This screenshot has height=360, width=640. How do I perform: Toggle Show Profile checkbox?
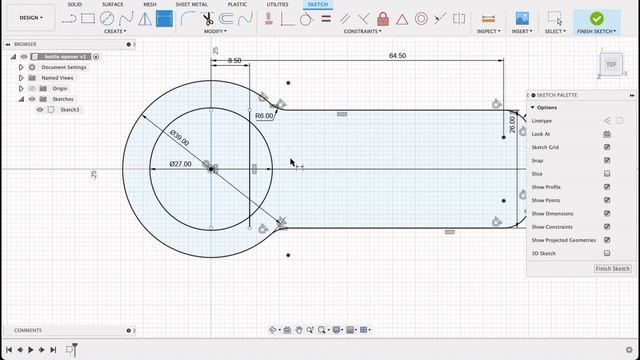tap(607, 187)
